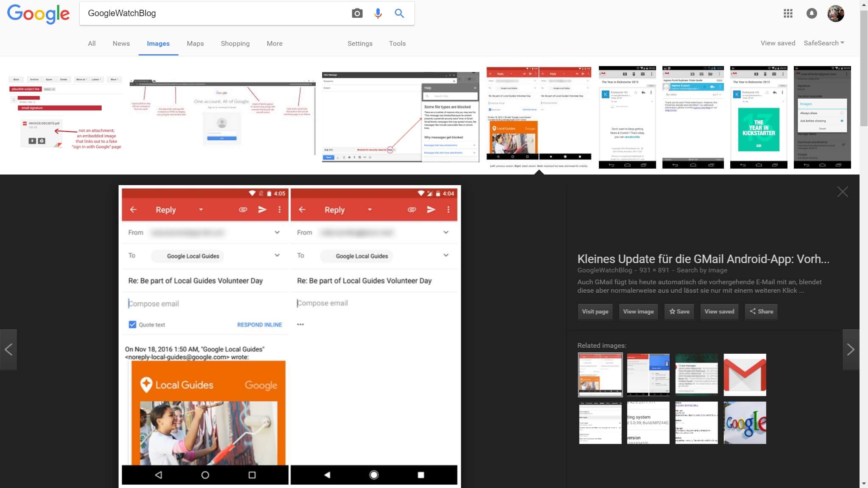Switch to the Maps tab

point(195,44)
